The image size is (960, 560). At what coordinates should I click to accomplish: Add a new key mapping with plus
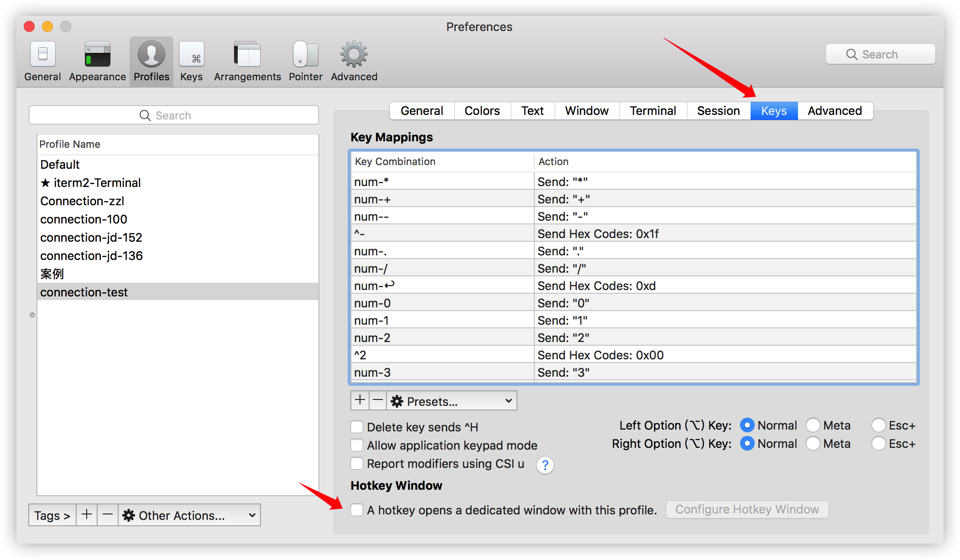point(360,400)
